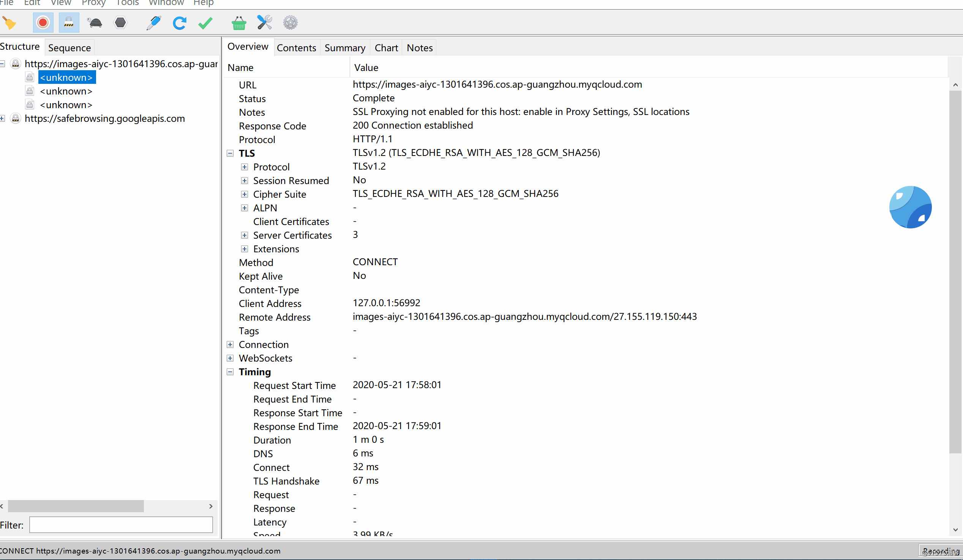Open the Tools wrench icon
This screenshot has width=963, height=560.
[264, 23]
